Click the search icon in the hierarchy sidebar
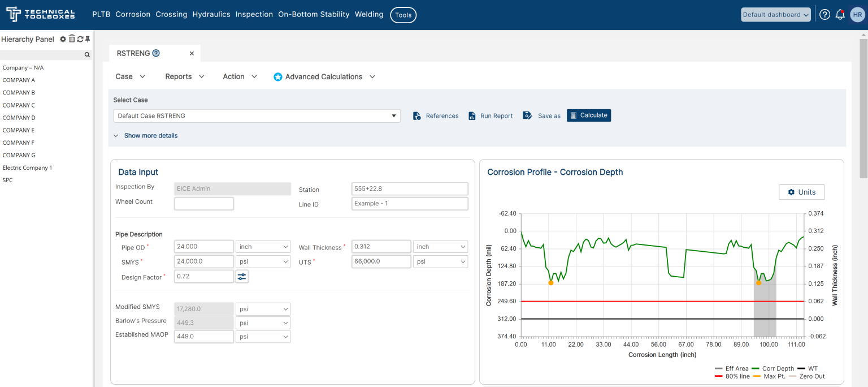 (x=87, y=54)
